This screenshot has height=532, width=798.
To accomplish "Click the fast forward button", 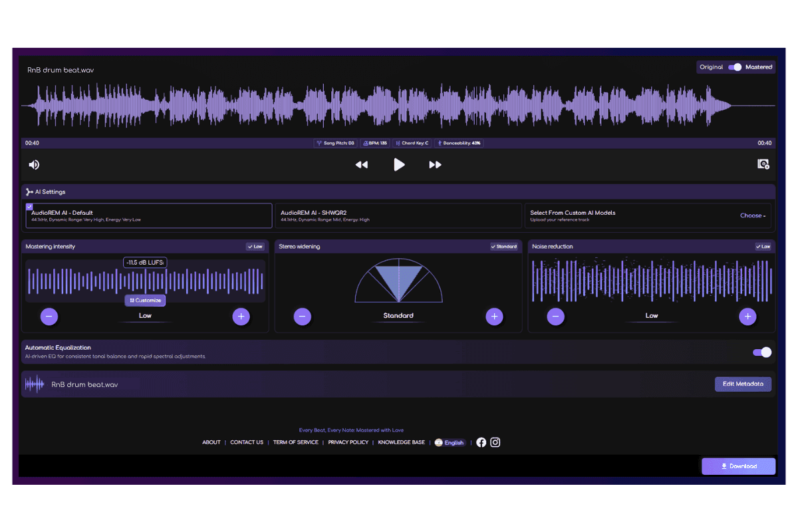I will pyautogui.click(x=435, y=165).
